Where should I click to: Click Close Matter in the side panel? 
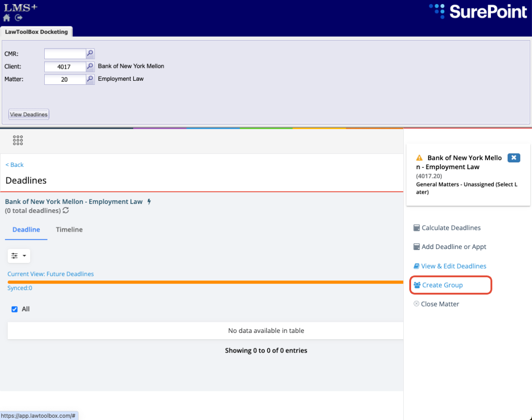[x=436, y=304]
